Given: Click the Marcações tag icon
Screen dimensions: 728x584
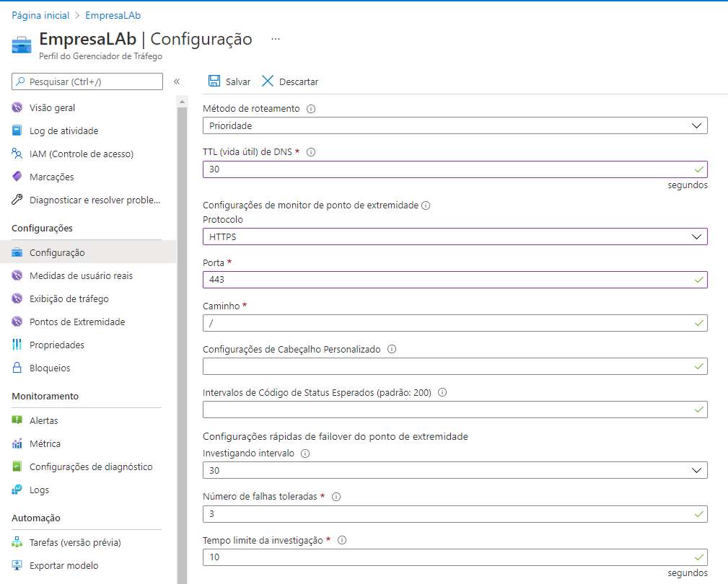Looking at the screenshot, I should [17, 177].
